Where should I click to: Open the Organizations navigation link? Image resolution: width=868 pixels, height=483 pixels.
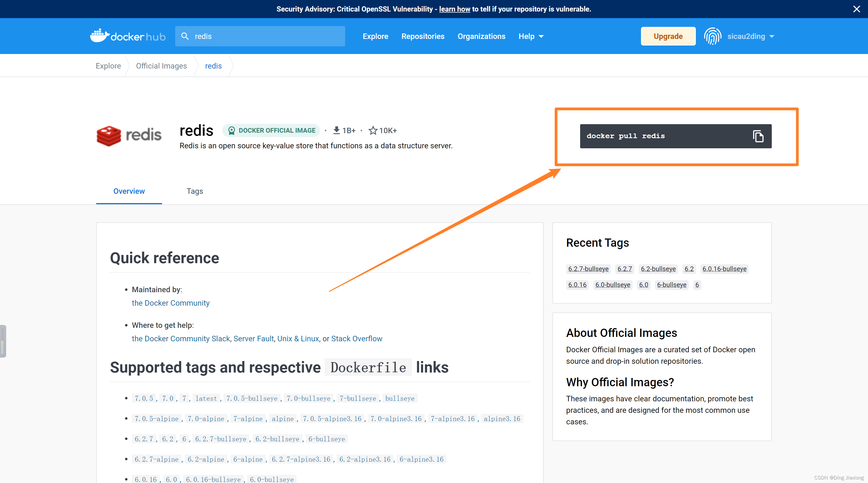[481, 36]
